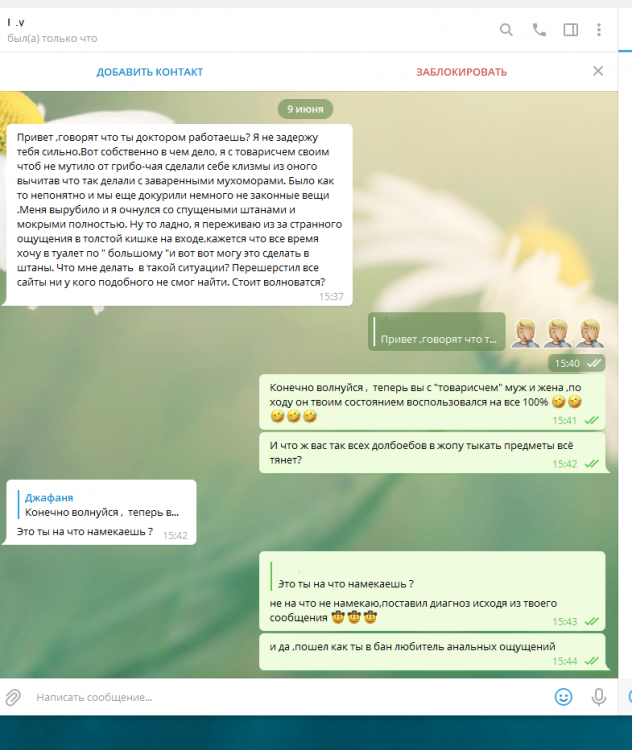Image resolution: width=632 pixels, height=750 pixels.
Task: Click the 'был(а) только что' status text
Action: [52, 38]
